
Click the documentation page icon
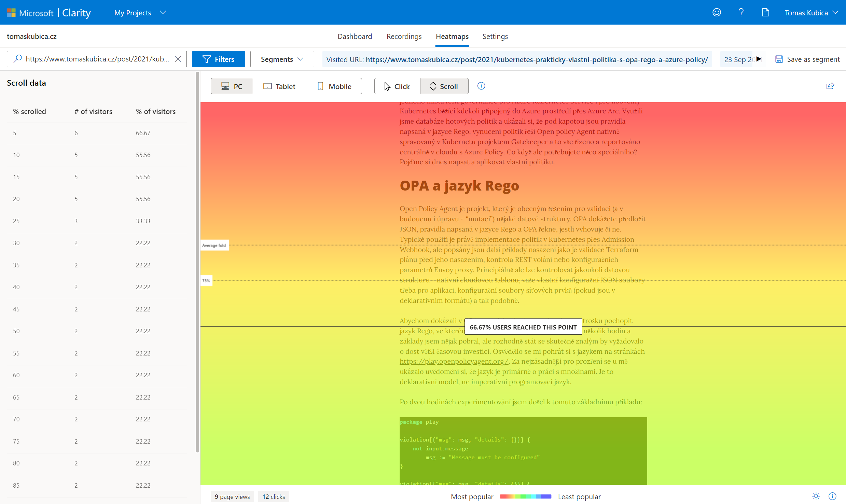coord(765,13)
